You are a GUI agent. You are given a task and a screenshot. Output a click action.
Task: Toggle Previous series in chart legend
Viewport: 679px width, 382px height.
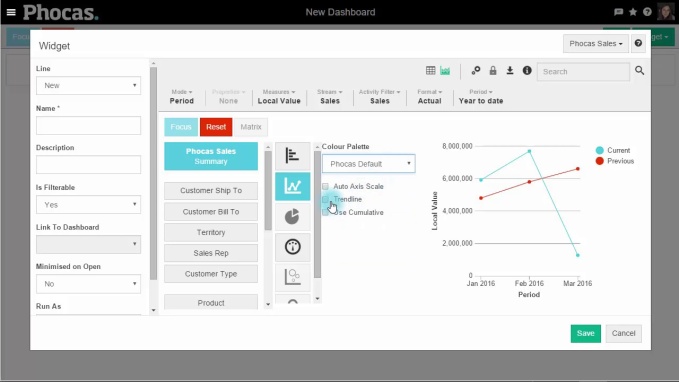pos(615,161)
